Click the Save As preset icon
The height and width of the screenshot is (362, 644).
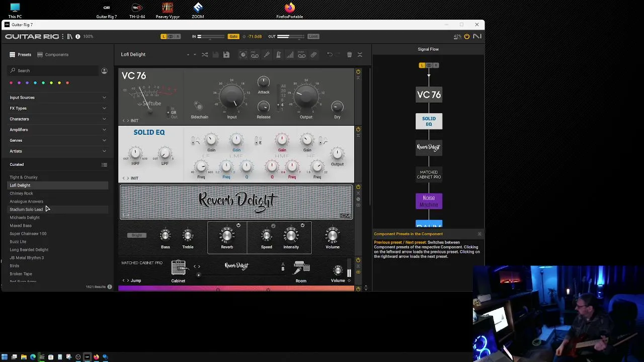(226, 55)
